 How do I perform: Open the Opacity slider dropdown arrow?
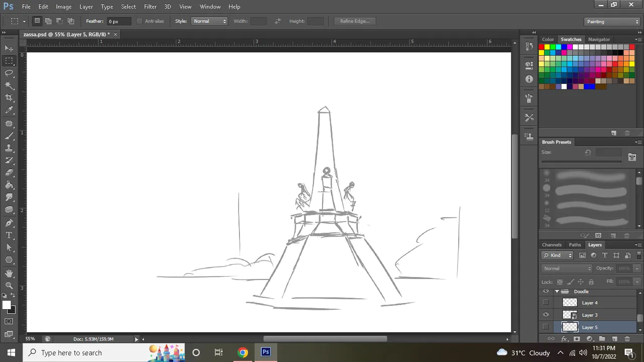tap(636, 268)
